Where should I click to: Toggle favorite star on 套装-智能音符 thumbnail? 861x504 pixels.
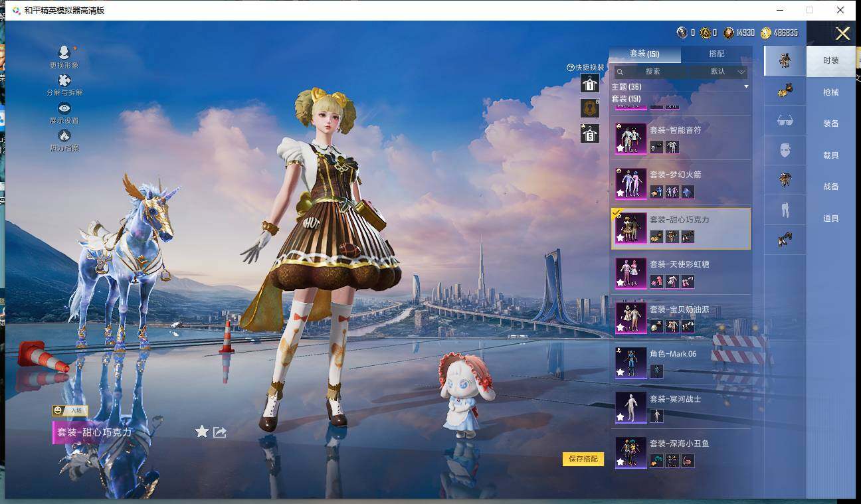click(621, 149)
